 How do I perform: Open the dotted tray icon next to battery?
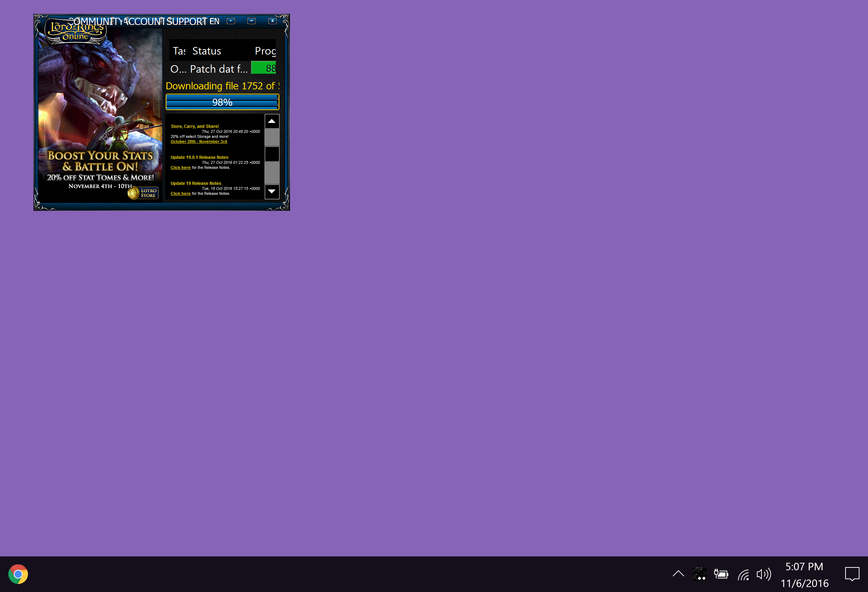pyautogui.click(x=699, y=574)
